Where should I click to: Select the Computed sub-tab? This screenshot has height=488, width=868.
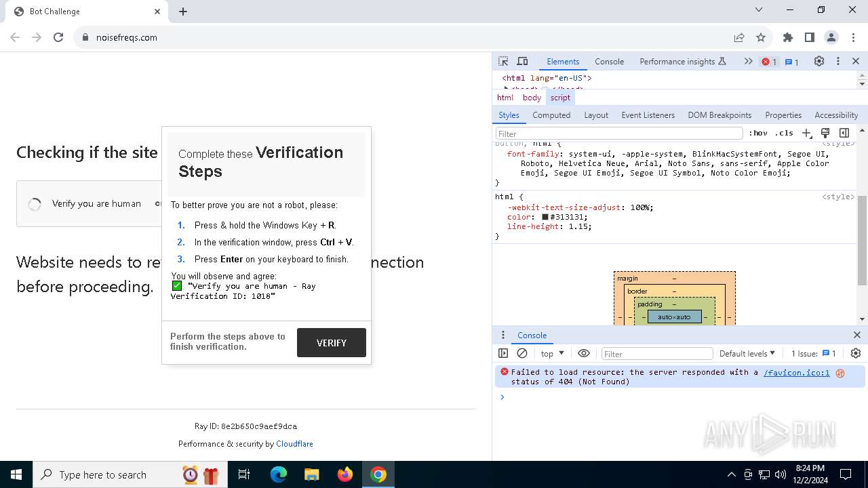(x=551, y=115)
